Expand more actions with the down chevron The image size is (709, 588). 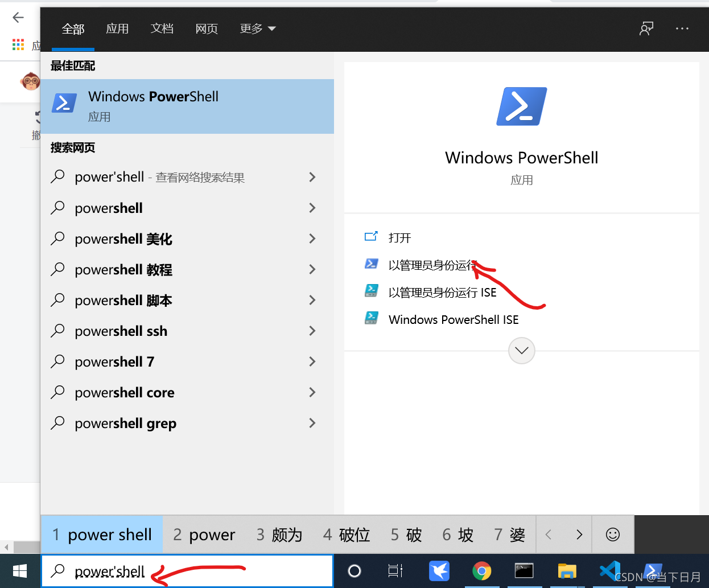tap(521, 351)
